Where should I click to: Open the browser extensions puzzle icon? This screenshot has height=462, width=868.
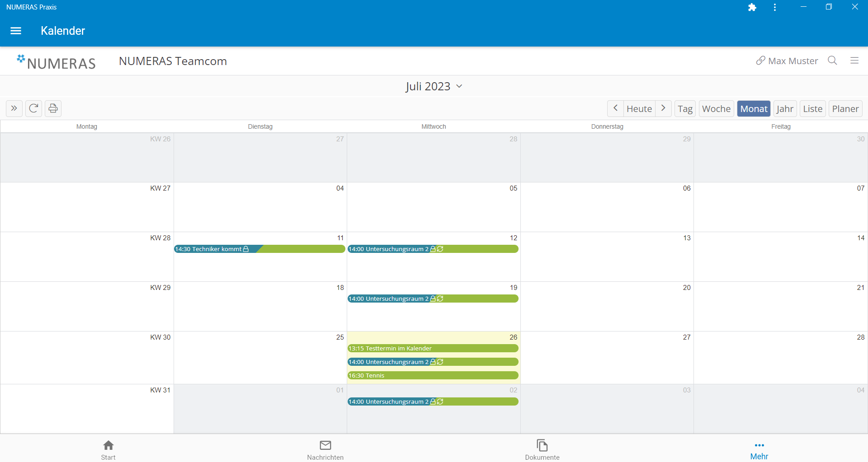tap(752, 7)
